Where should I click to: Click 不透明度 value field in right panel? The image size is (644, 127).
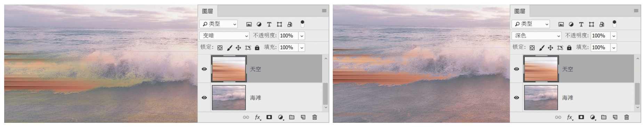pyautogui.click(x=601, y=36)
